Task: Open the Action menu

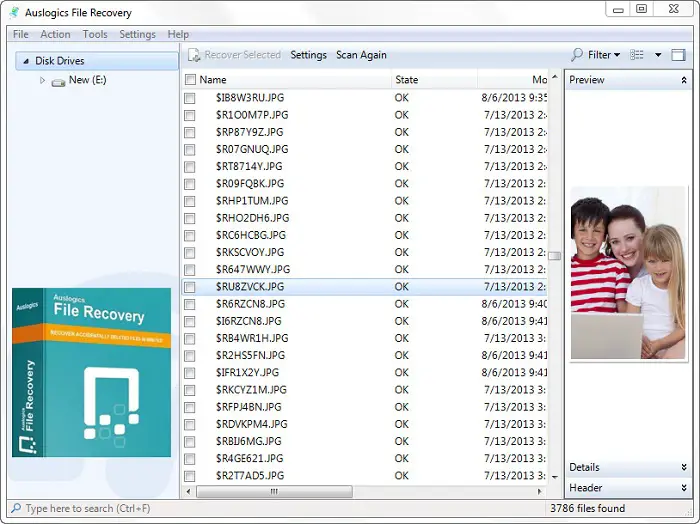Action: coord(55,34)
